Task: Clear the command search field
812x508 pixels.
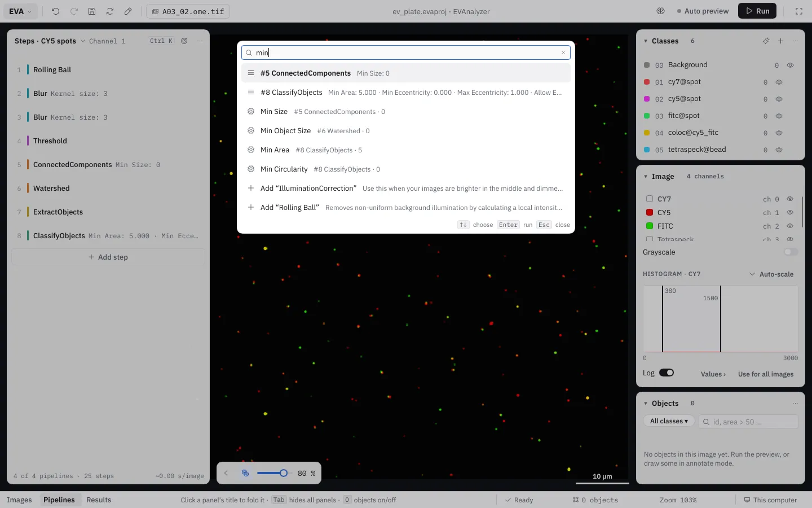Action: 563,52
